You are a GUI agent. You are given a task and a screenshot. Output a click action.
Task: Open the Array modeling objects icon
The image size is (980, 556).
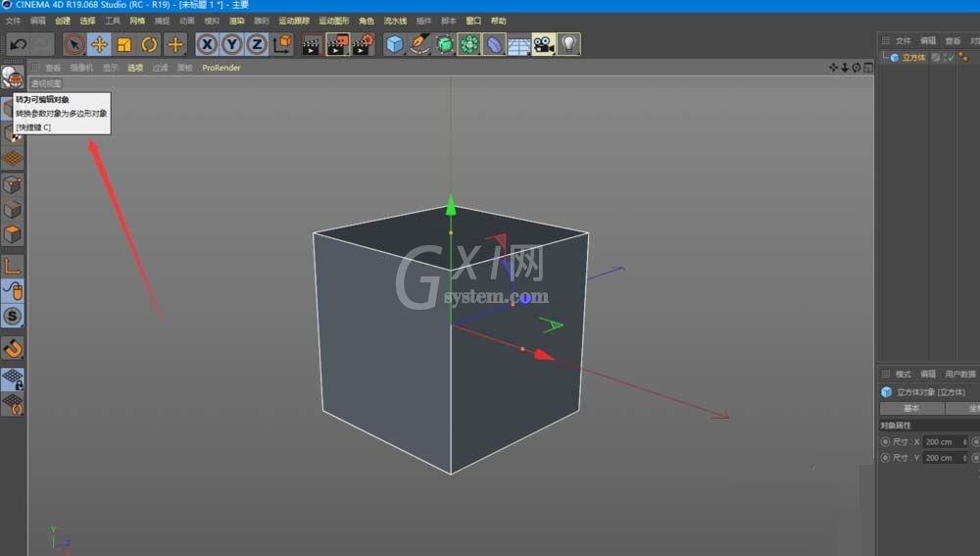click(468, 44)
